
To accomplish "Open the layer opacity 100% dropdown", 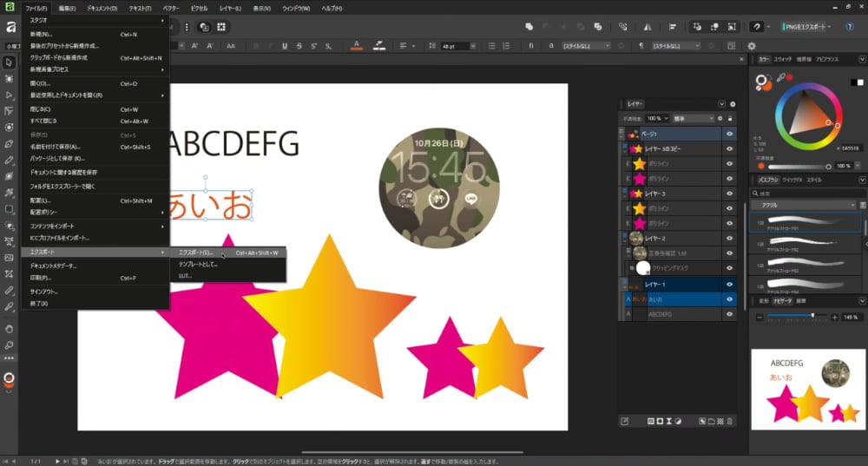I will [664, 118].
